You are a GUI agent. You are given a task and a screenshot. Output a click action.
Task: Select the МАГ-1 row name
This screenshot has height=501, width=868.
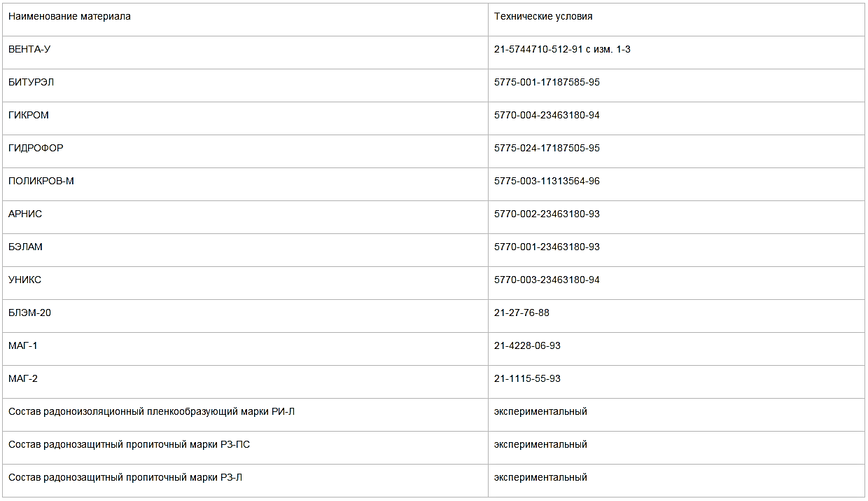click(x=23, y=346)
